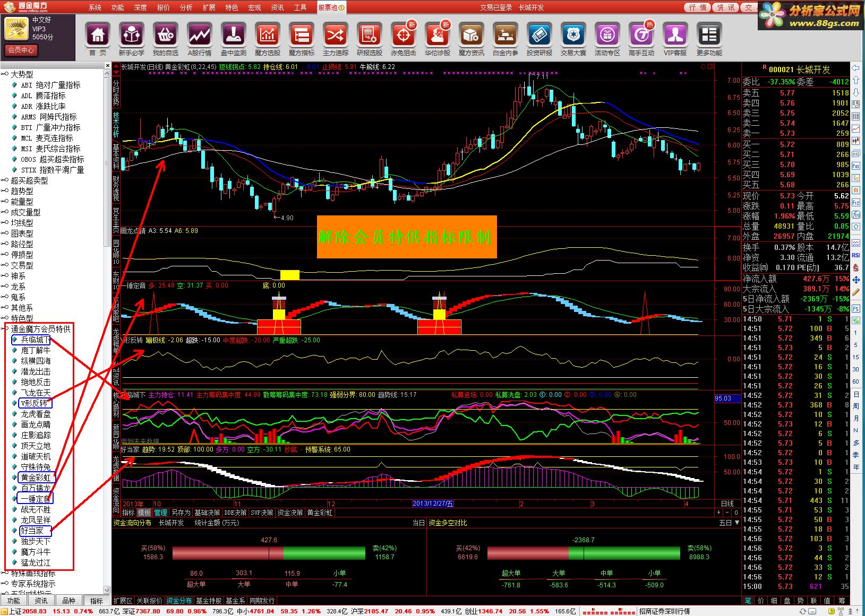Viewport: 865px width, 616px height.
Task: Select the 筹 chip distribution tab
Action: click(841, 601)
